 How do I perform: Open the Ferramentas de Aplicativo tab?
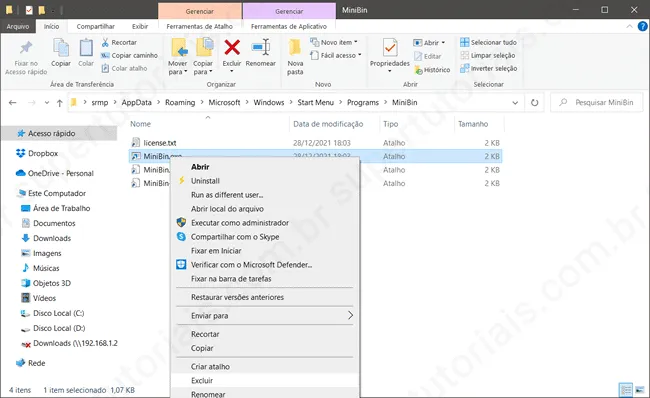[289, 26]
